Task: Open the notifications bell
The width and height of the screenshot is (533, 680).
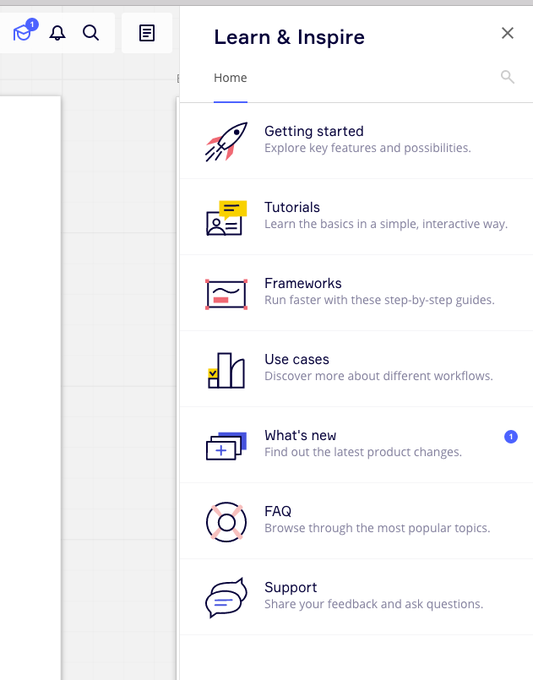Action: click(57, 33)
